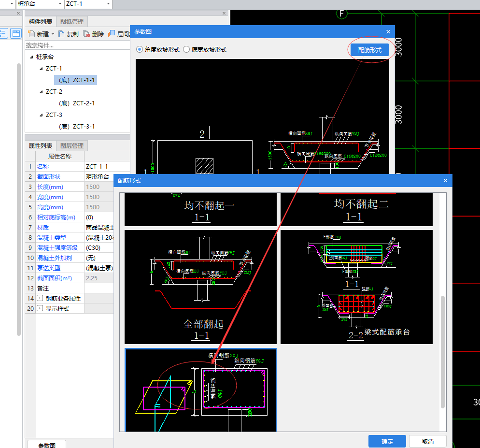
Task: Click the 搜索构件 search field
Action: click(77, 45)
